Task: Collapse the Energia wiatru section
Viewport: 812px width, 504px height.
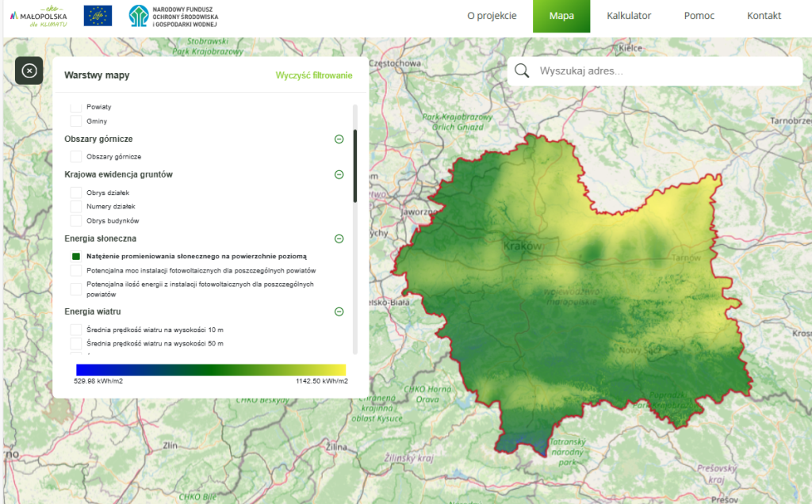Action: coord(339,311)
